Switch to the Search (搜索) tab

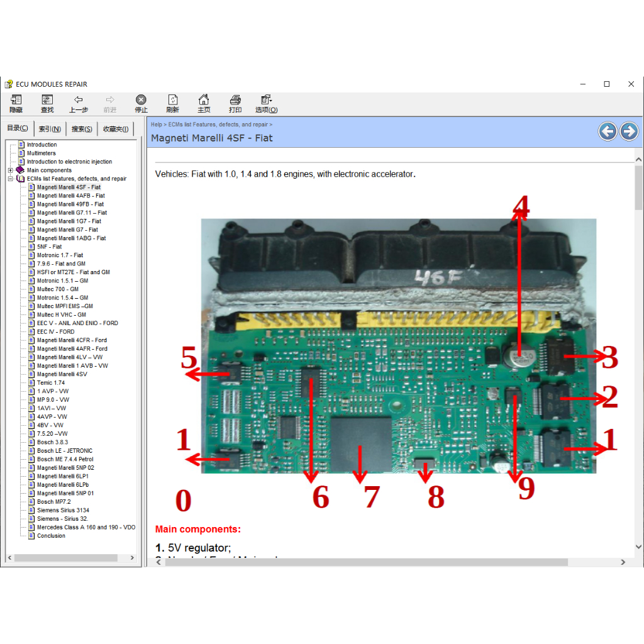pyautogui.click(x=82, y=129)
